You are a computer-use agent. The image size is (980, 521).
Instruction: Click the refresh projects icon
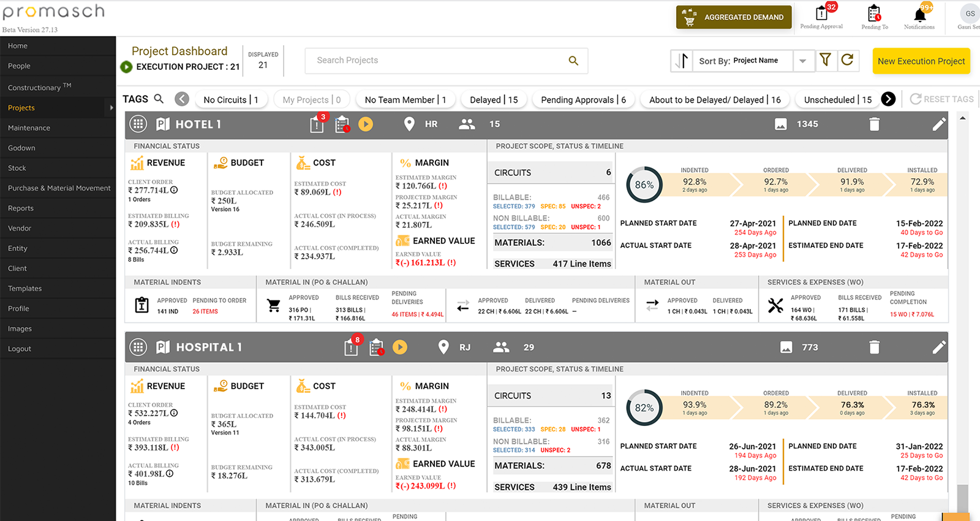(847, 59)
